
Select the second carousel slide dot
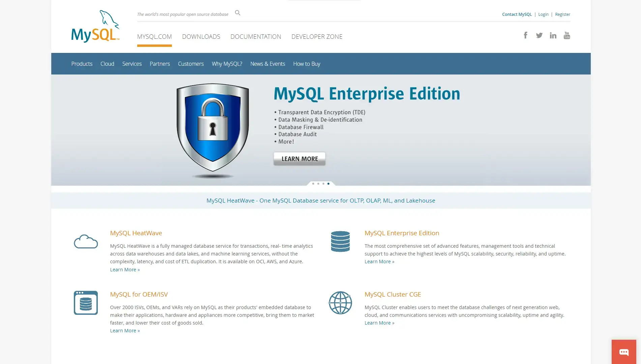pyautogui.click(x=318, y=184)
